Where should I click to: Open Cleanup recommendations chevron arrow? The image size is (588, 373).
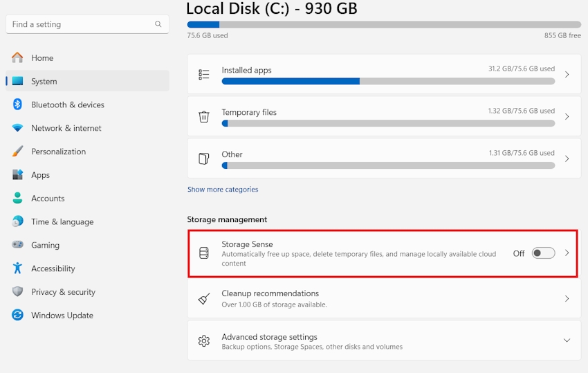tap(567, 299)
